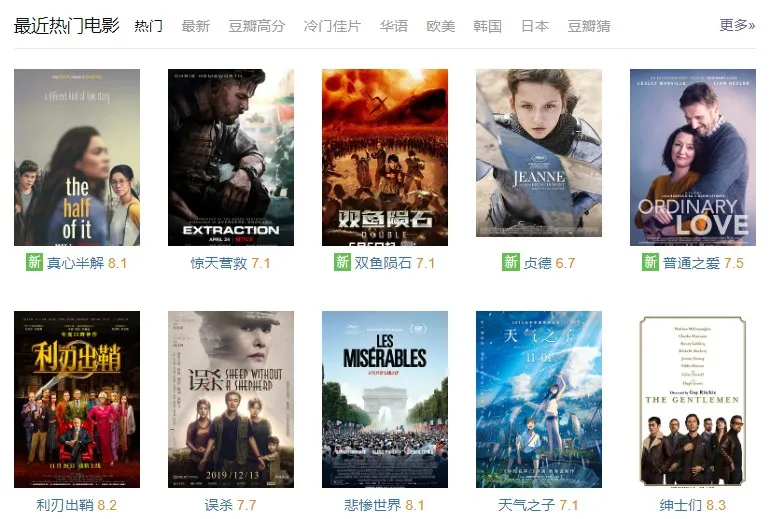
Task: Switch to the 最新 tab
Action: point(195,26)
